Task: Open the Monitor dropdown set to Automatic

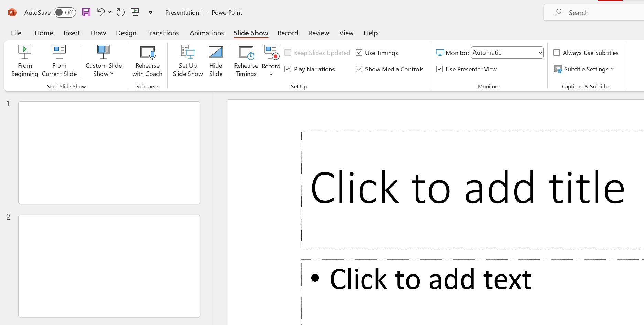Action: (x=507, y=53)
